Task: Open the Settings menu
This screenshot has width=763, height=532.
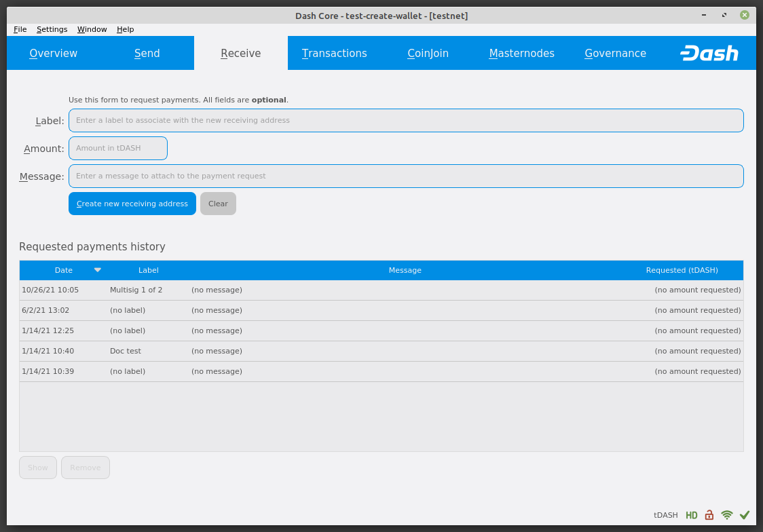Action: click(52, 29)
